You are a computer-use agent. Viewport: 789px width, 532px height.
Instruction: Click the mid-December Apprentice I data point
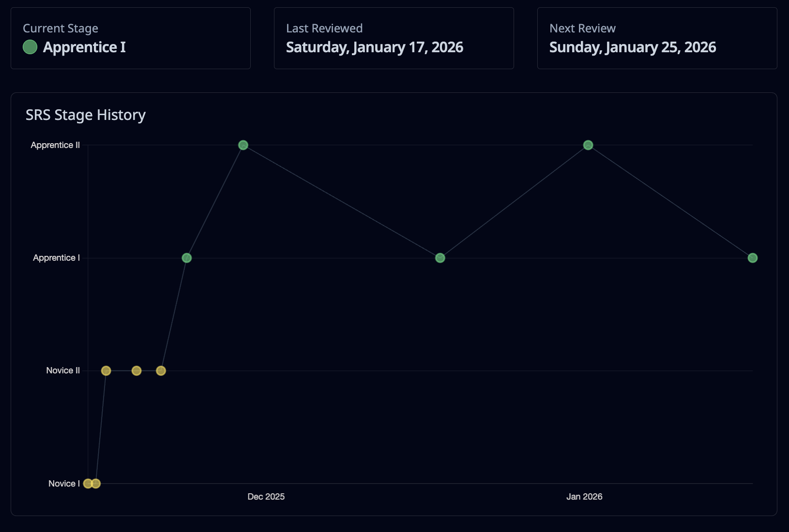[x=440, y=258]
